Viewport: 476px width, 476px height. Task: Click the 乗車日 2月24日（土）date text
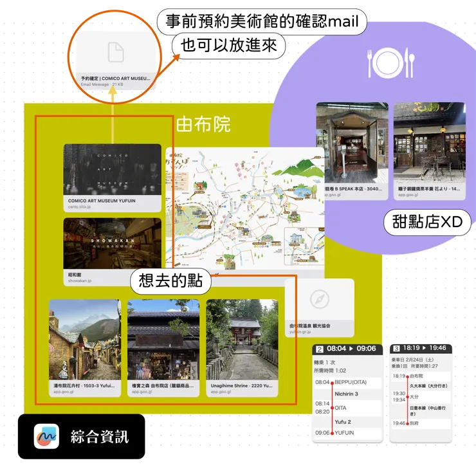click(412, 360)
